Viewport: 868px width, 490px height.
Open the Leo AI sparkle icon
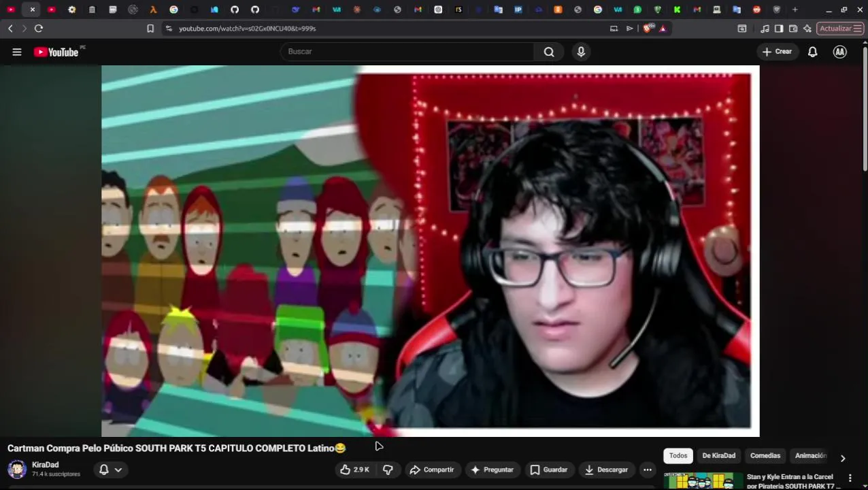click(807, 29)
